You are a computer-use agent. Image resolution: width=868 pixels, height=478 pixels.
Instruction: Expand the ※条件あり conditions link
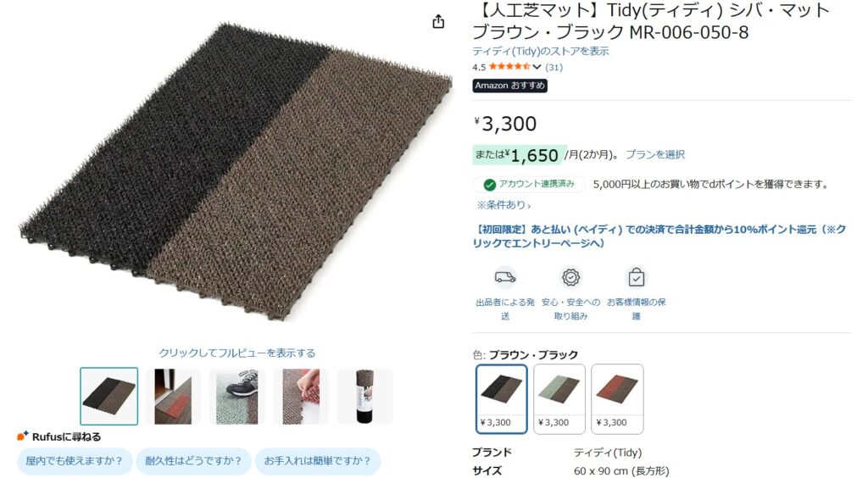point(504,205)
